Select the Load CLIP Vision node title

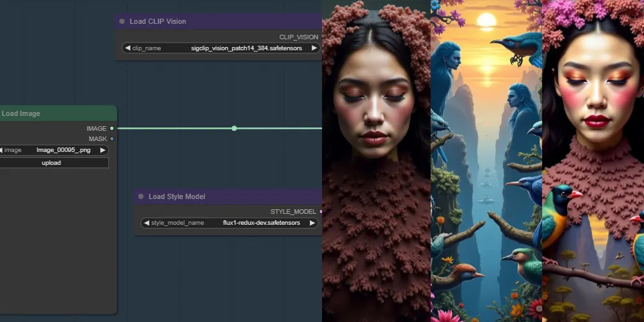(158, 21)
